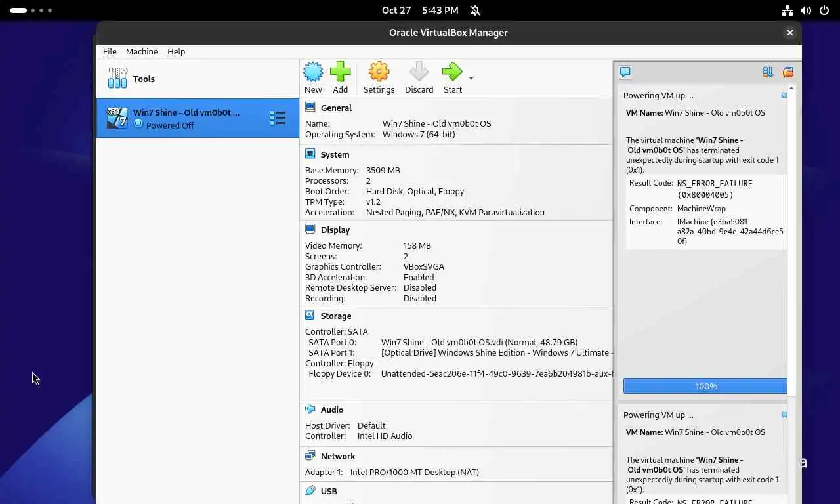Open the Help menu
The height and width of the screenshot is (504, 840).
point(176,51)
